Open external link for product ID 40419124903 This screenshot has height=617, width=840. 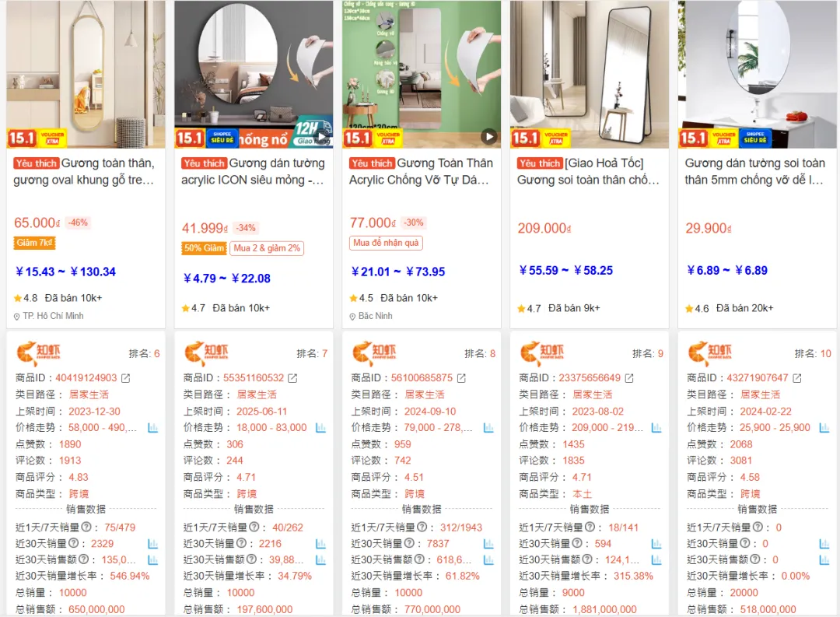(125, 378)
